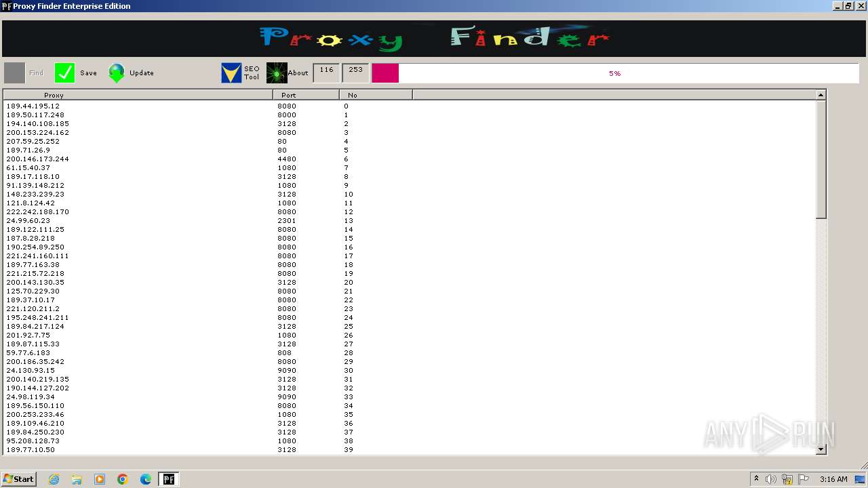868x488 pixels.
Task: Click port 808 in row 28
Action: [x=284, y=353]
